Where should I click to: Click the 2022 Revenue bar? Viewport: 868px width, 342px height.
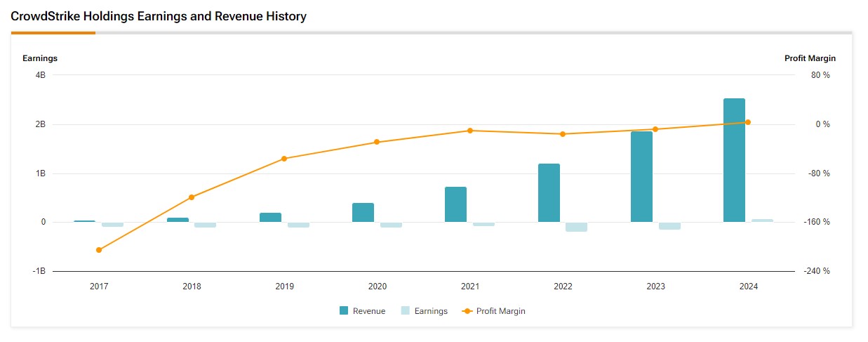[549, 193]
